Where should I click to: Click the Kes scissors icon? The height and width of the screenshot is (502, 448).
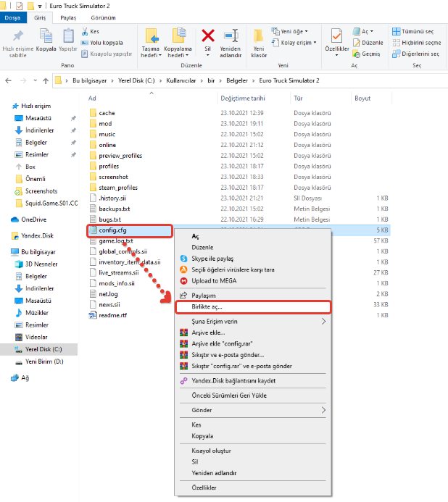click(85, 31)
